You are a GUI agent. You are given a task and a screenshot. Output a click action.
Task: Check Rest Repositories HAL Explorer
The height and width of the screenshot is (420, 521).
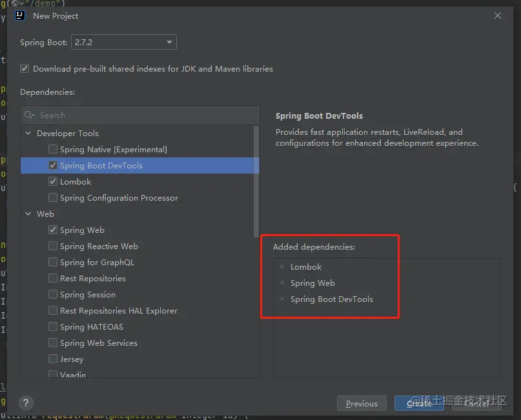pyautogui.click(x=53, y=310)
